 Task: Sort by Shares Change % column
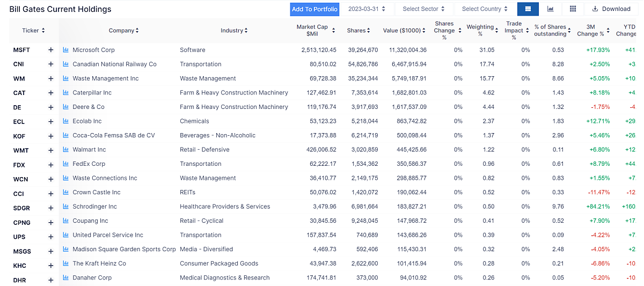pos(447,31)
